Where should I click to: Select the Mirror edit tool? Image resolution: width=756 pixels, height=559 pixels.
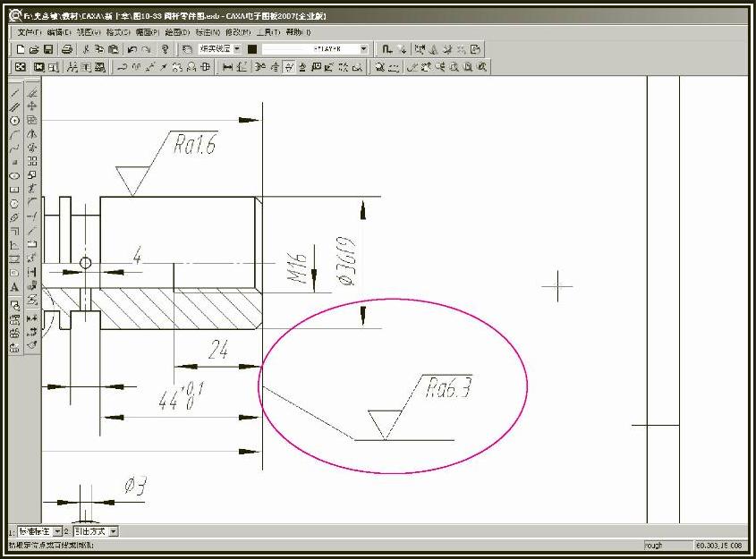coord(32,134)
